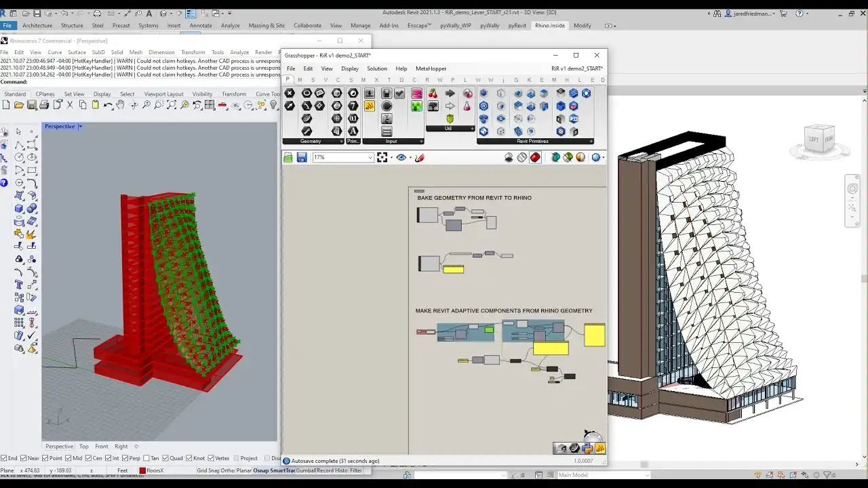
Task: Open the canvas zoom percentage dropdown
Action: point(370,157)
